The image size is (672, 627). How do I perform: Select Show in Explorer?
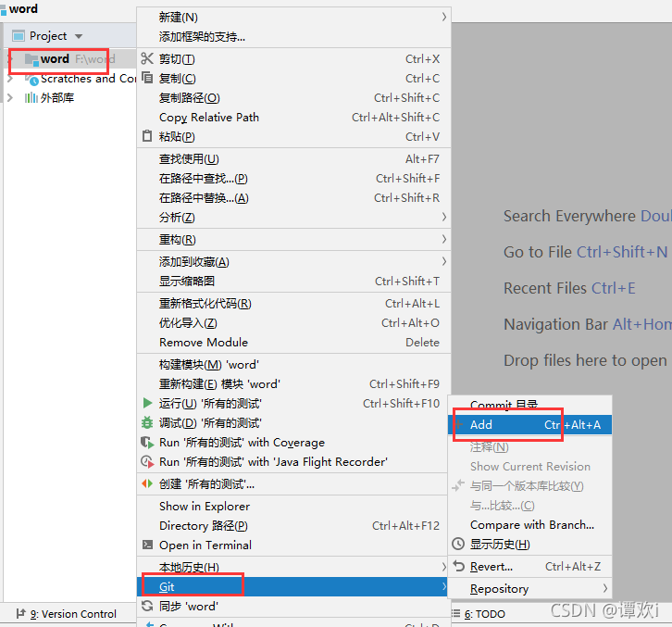click(x=293, y=506)
